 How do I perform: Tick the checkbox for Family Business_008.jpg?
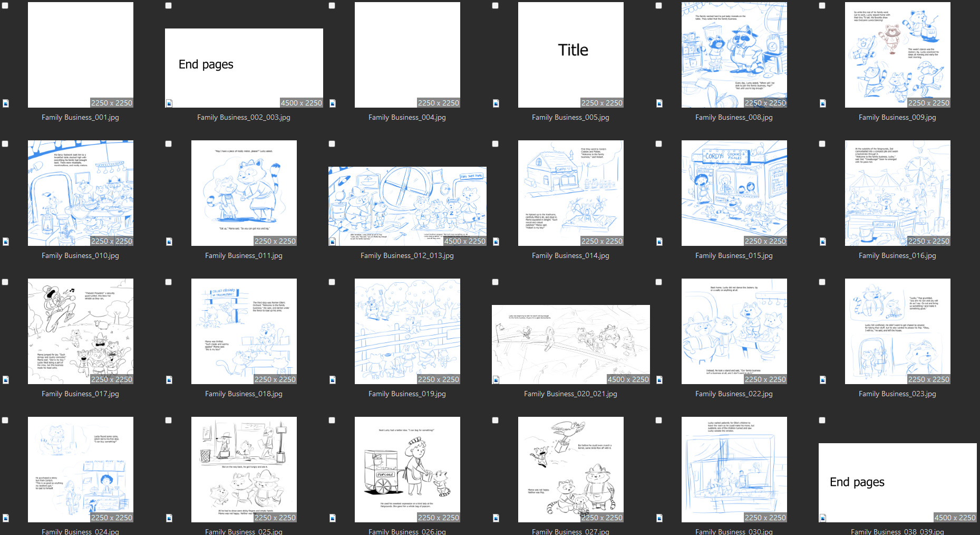coord(658,6)
